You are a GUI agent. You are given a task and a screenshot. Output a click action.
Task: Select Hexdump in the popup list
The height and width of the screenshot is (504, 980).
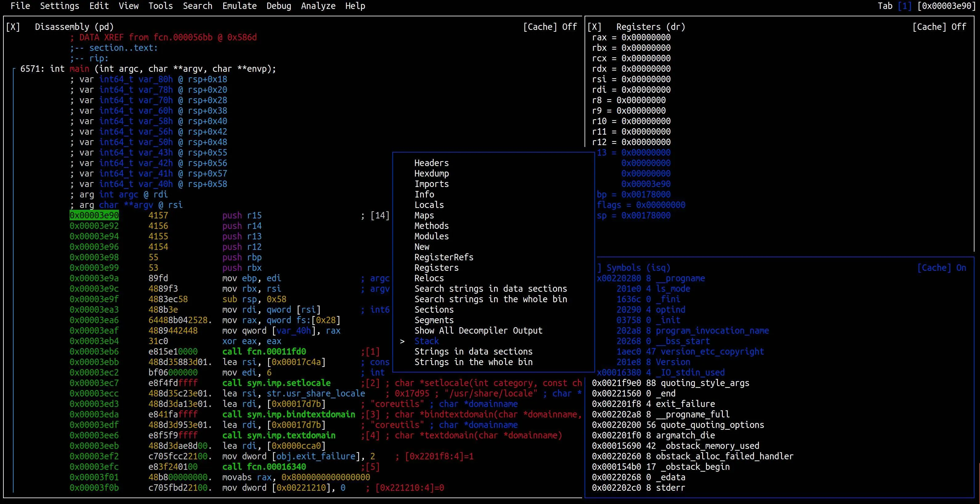tap(431, 173)
